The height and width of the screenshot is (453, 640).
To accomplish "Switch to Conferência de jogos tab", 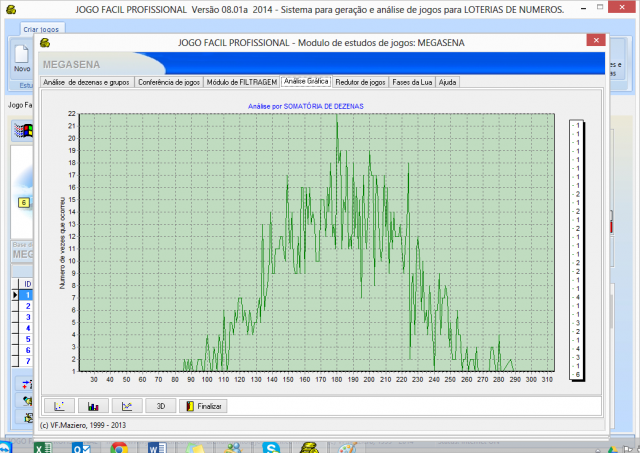I will tap(168, 81).
